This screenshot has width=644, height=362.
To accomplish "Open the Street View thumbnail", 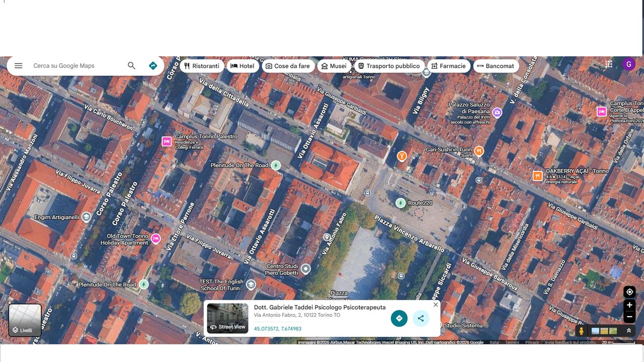I will click(228, 318).
